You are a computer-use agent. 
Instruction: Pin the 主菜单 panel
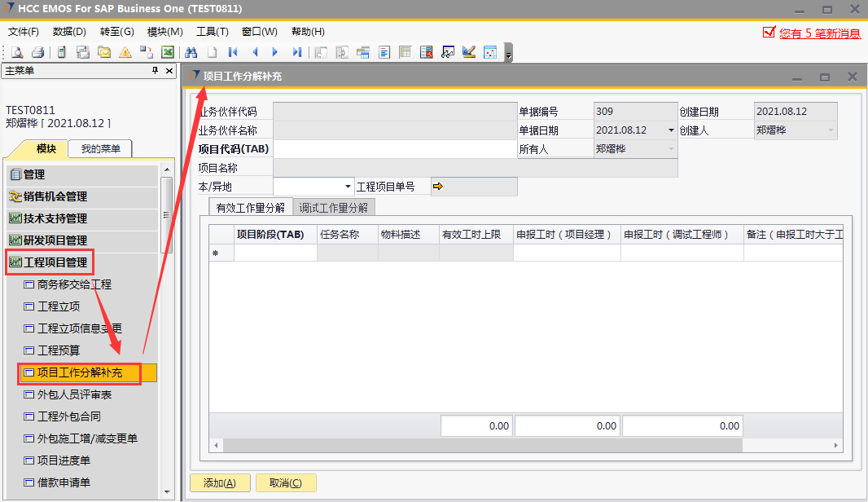pos(156,72)
